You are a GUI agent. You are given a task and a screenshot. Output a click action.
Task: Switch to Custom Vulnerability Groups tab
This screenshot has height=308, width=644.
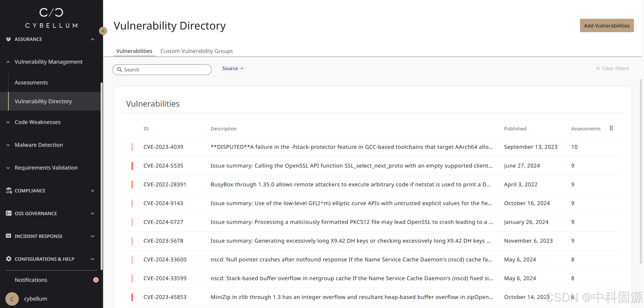click(x=197, y=51)
